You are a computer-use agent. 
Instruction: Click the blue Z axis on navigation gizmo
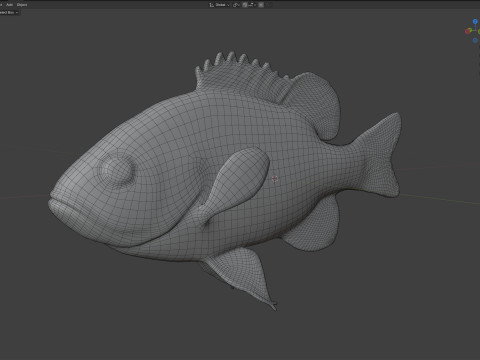[475, 21]
